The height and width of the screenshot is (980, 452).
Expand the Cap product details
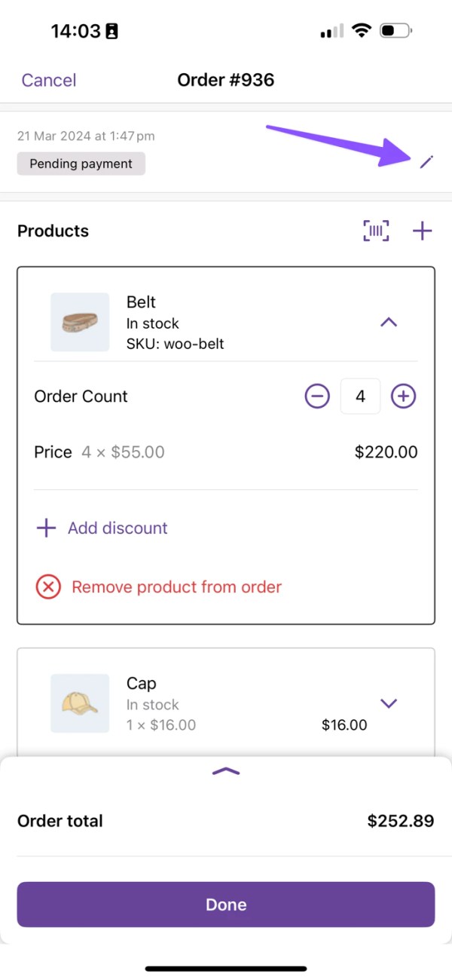[x=388, y=703]
